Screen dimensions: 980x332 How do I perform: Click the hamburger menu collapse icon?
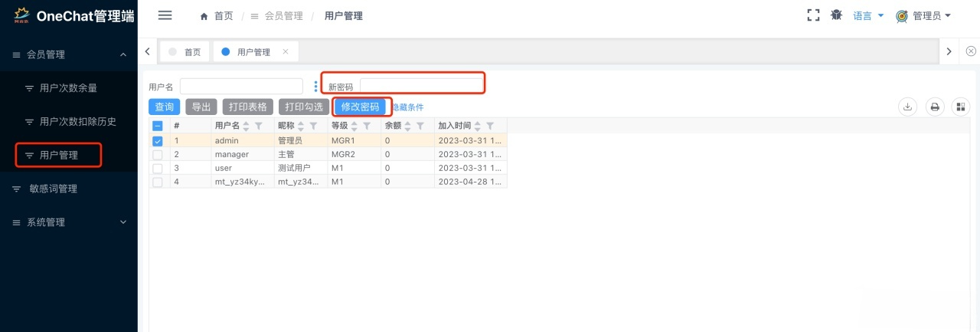[165, 15]
